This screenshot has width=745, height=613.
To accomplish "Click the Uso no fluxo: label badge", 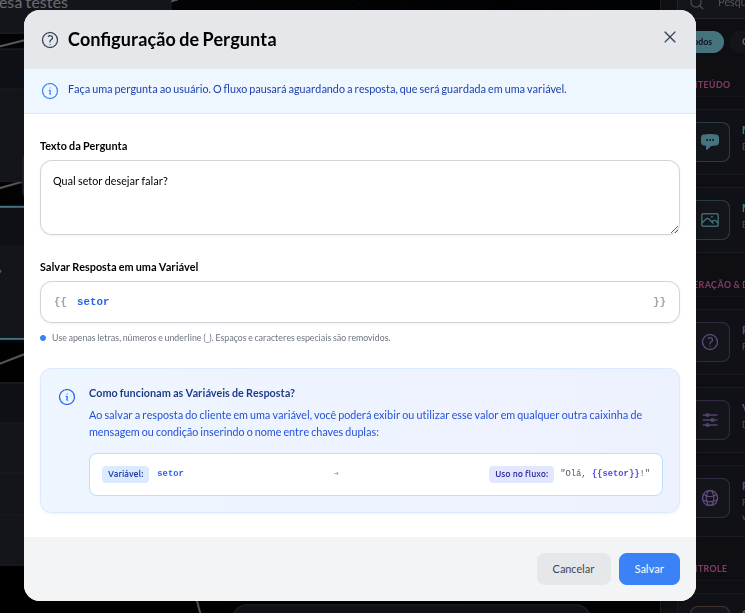I will (521, 474).
